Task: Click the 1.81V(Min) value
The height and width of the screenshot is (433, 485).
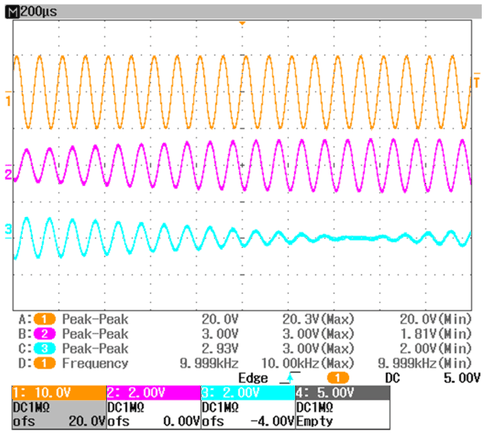Action: tap(436, 334)
